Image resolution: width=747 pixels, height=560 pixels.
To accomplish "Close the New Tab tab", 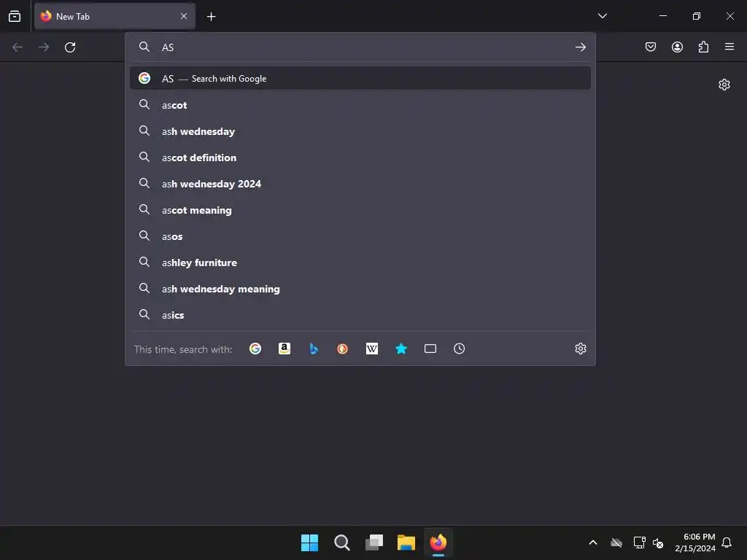I will click(x=184, y=16).
